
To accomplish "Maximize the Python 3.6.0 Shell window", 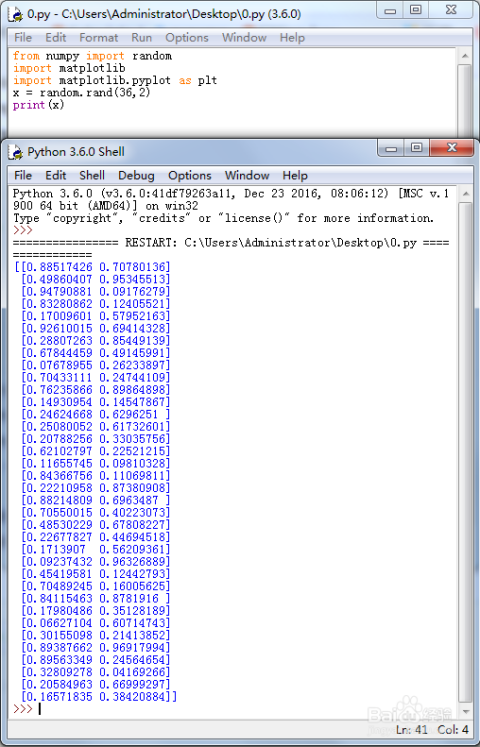I will (x=416, y=148).
